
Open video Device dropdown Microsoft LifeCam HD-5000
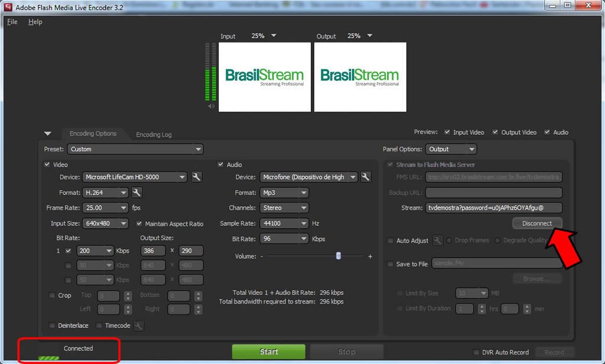(135, 177)
